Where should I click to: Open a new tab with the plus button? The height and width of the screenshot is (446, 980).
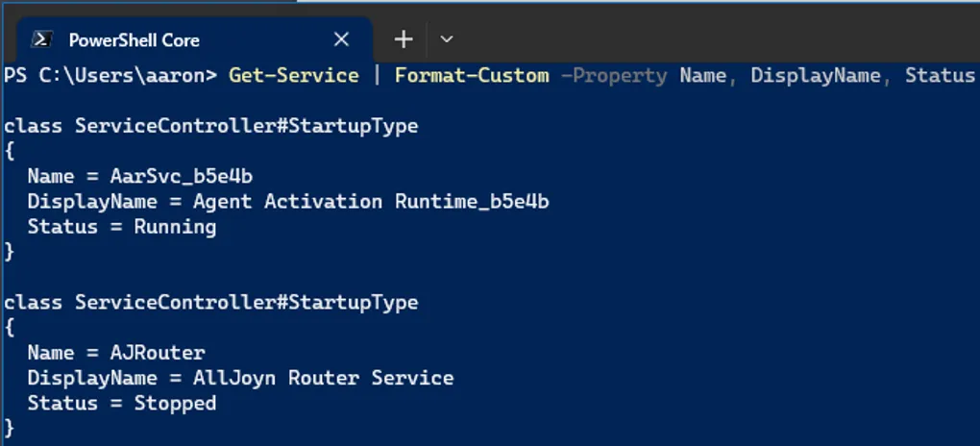pos(404,39)
